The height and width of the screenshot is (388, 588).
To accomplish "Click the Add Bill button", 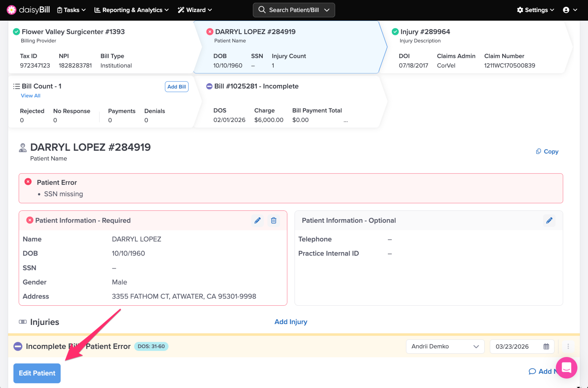I will pyautogui.click(x=177, y=87).
